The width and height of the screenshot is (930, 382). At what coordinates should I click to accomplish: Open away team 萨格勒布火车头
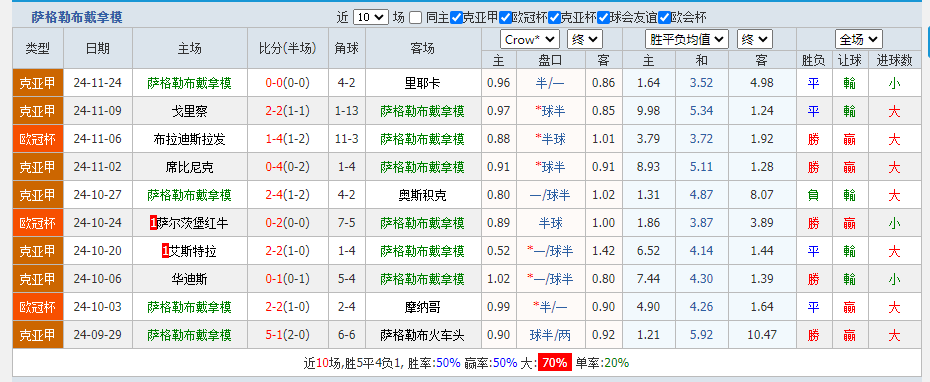tap(422, 335)
